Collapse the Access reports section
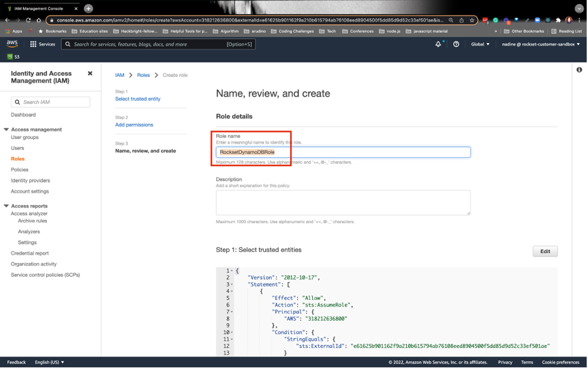 tap(7, 206)
